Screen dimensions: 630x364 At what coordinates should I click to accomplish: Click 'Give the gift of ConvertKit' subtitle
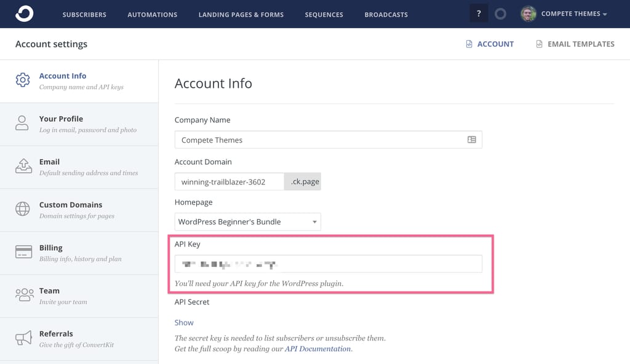77,345
